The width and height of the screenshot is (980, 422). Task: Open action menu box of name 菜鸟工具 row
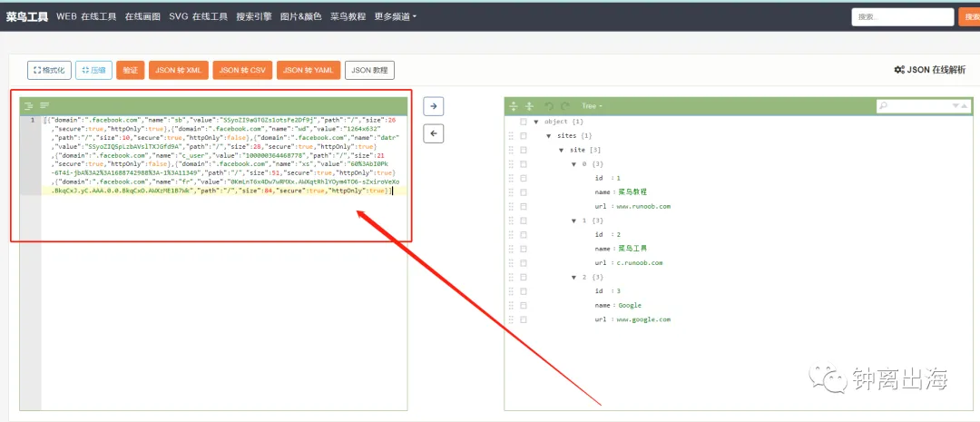point(524,248)
